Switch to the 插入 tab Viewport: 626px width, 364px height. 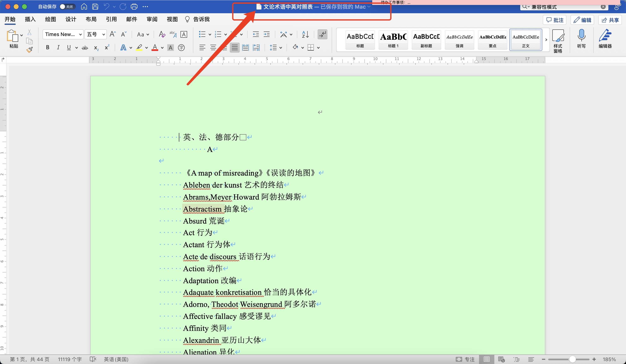(x=30, y=19)
